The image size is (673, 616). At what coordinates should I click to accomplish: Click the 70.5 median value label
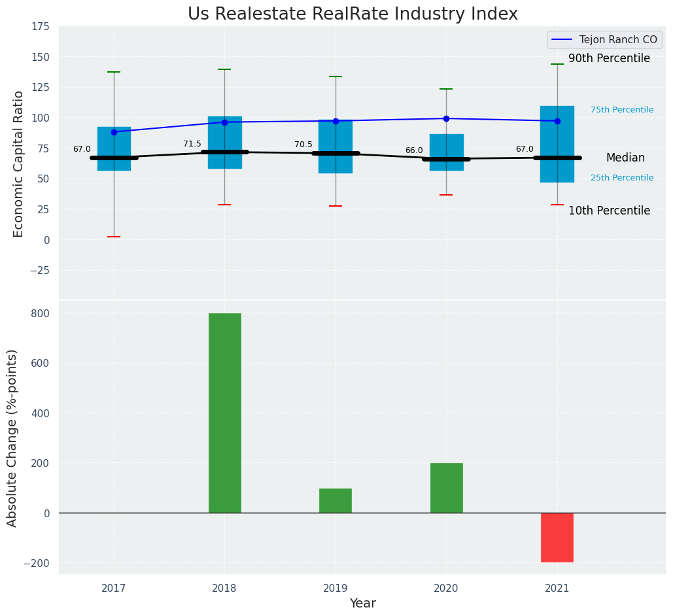tap(303, 145)
